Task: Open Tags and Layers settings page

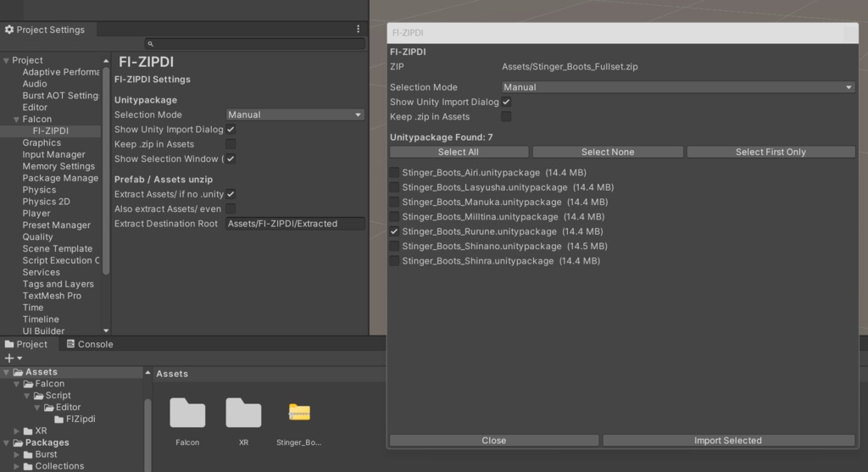Action: 58,283
